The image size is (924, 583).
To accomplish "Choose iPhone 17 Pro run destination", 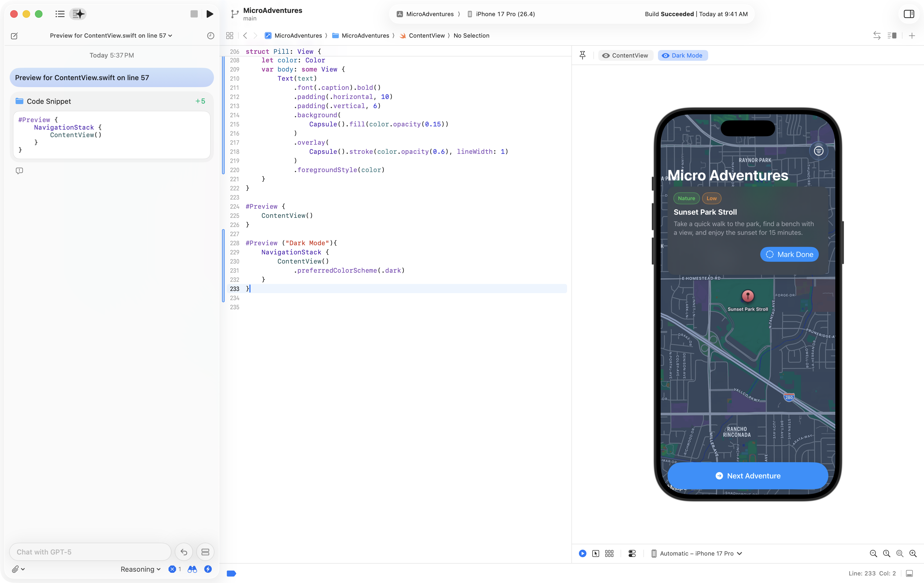I will click(501, 14).
